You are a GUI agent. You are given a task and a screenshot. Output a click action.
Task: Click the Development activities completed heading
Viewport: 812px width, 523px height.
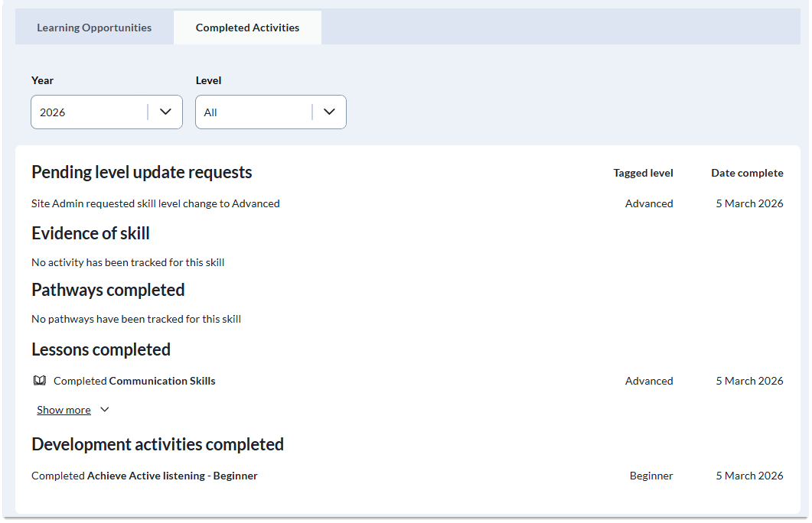pos(158,444)
